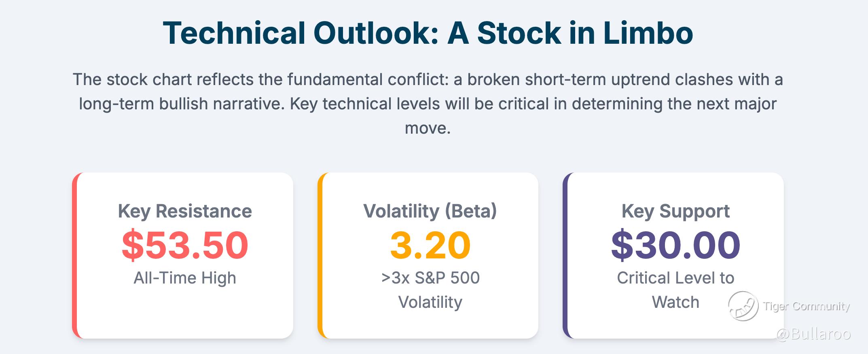This screenshot has height=354, width=868.
Task: Click the red accent bar on Key Resistance card
Action: [x=75, y=256]
